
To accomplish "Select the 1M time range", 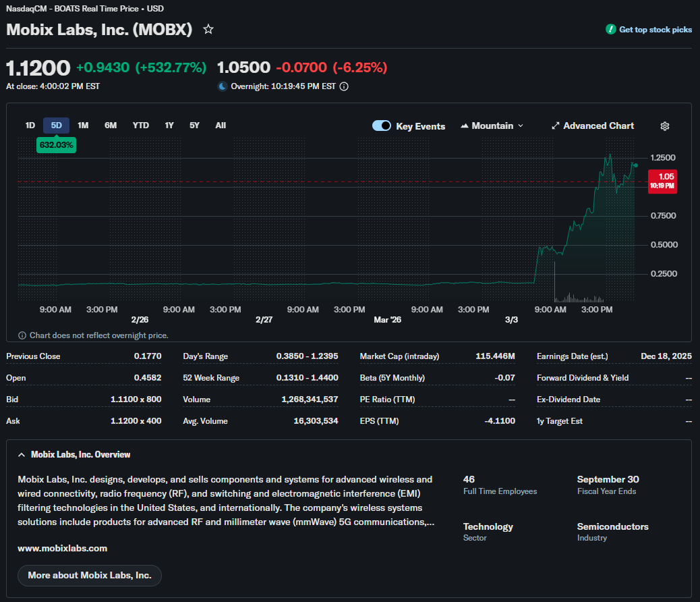I will pos(83,126).
